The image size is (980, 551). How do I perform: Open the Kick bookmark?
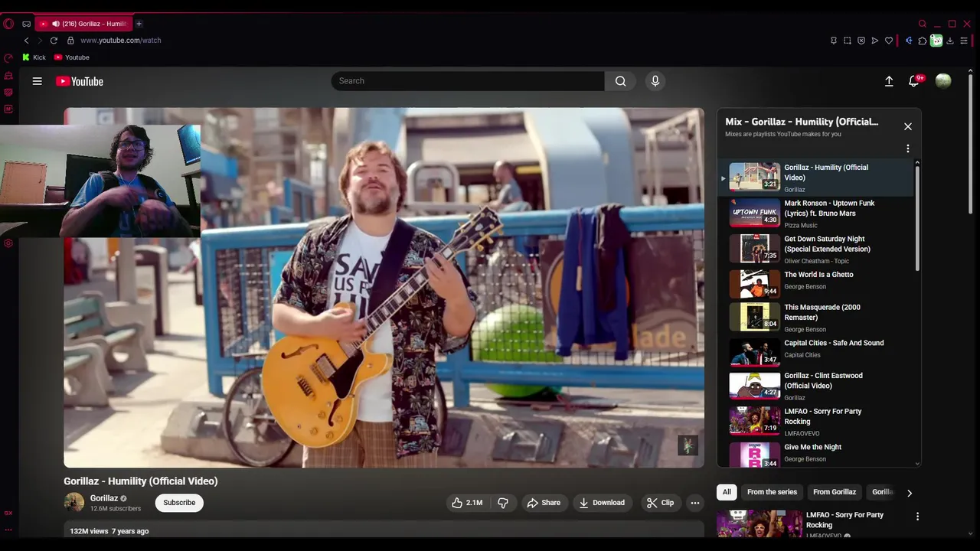pos(34,57)
